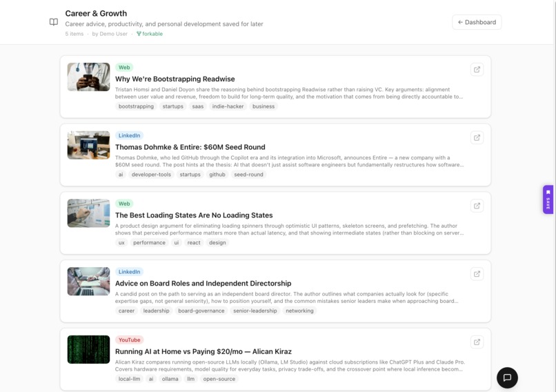
Task: Select the saas tag
Action: [x=198, y=106]
